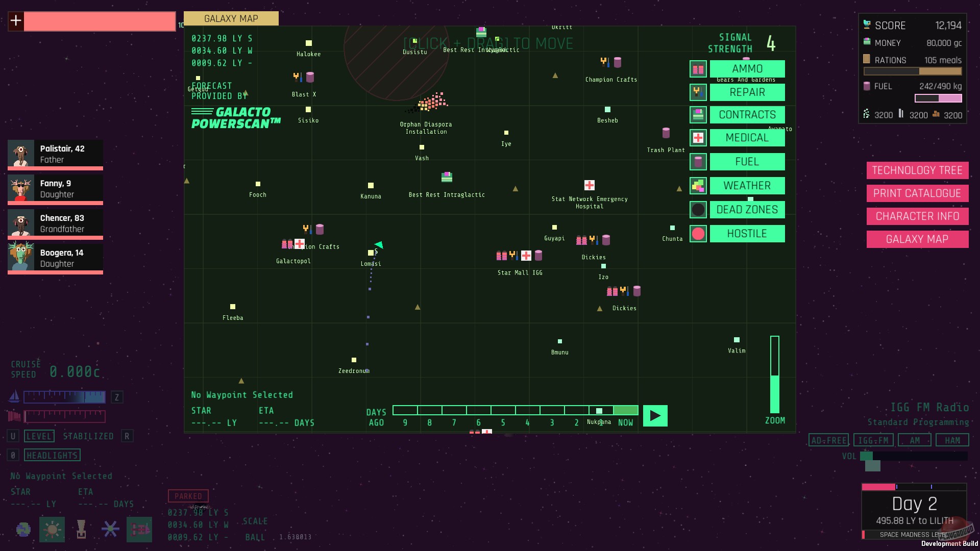Click the FUEL canister filter icon
The height and width of the screenshot is (551, 980).
(698, 162)
